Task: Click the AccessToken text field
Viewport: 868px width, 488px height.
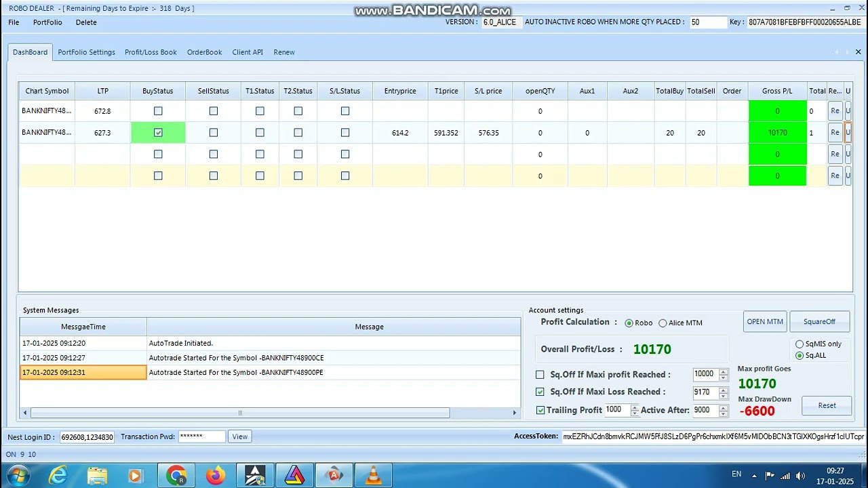Action: tap(713, 436)
